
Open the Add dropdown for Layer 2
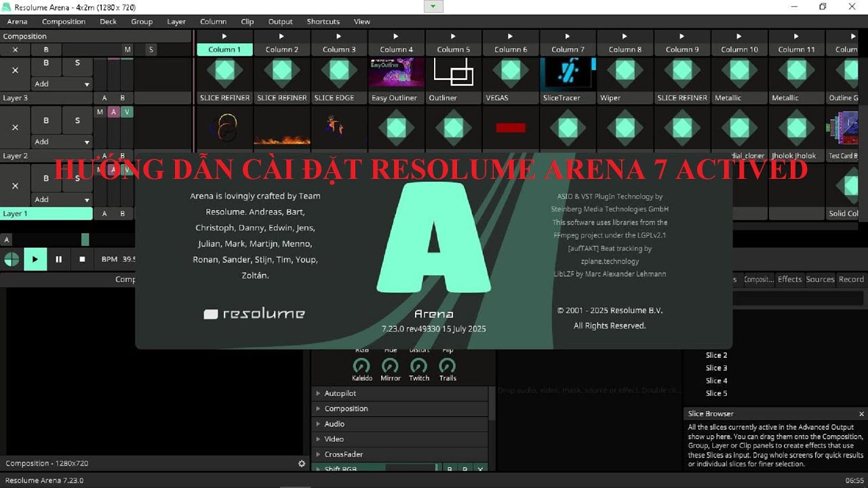[x=62, y=142]
